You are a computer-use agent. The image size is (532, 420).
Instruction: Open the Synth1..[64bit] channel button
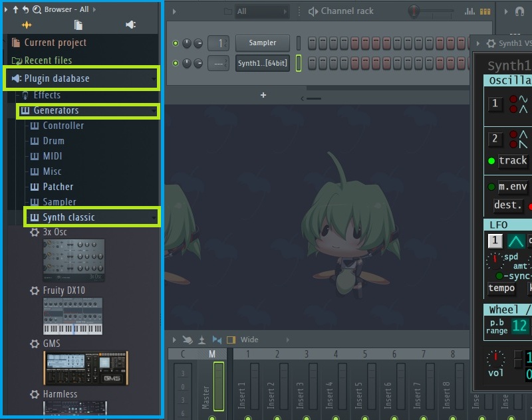[x=263, y=63]
